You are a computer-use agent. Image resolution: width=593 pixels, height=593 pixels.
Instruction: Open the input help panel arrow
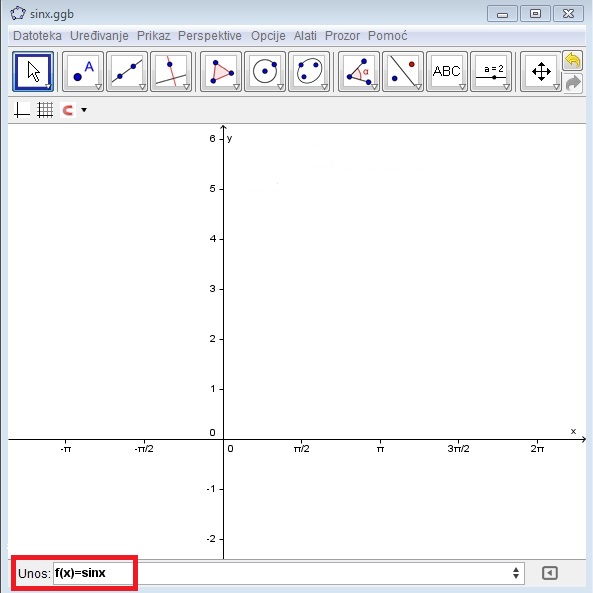(550, 573)
